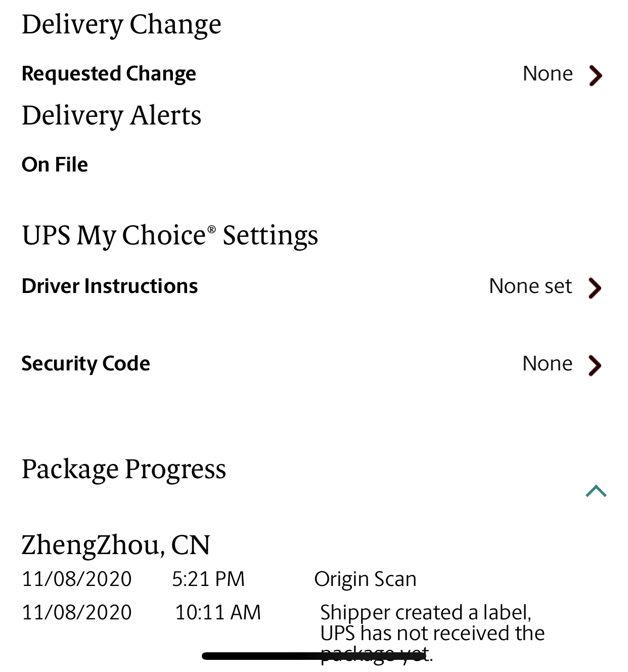Click the Delivery Change heading

121,25
